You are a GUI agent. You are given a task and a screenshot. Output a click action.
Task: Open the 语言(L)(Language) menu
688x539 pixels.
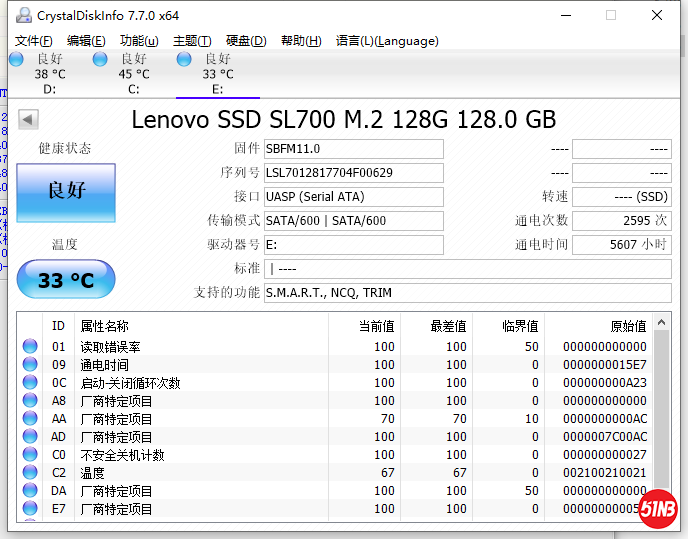click(x=387, y=41)
